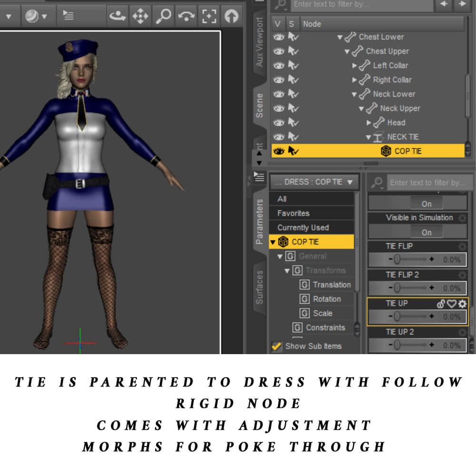The image size is (476, 476).
Task: Expand the Left Collar bone node
Action: 355,66
